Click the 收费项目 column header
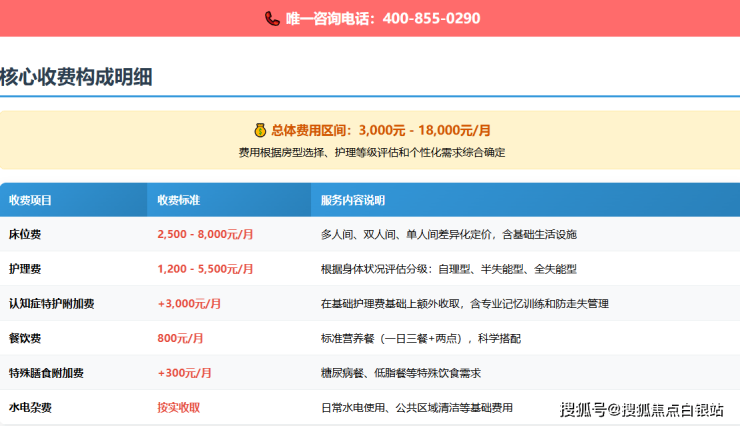This screenshot has height=426, width=740. (30, 201)
